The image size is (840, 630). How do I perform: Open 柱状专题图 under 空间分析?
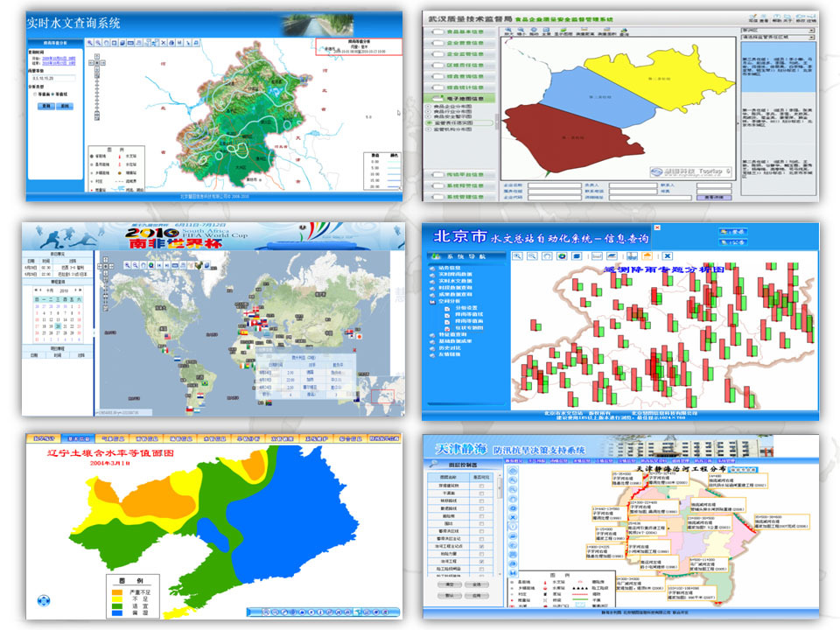coord(469,328)
